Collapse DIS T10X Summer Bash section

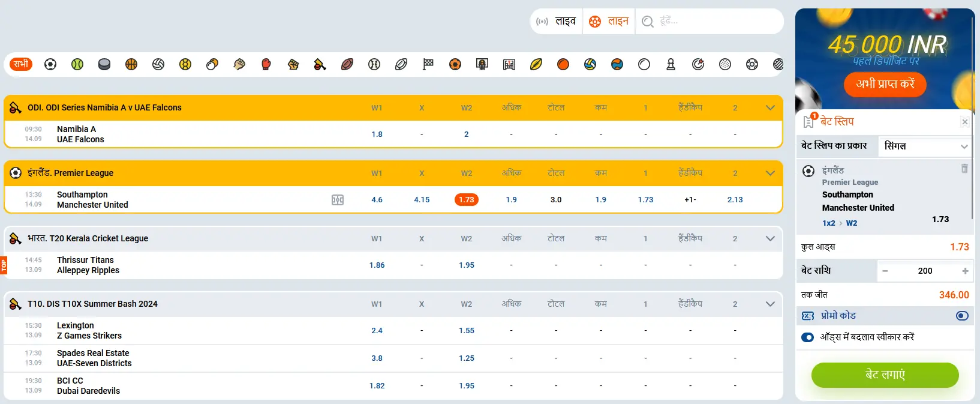[771, 304]
